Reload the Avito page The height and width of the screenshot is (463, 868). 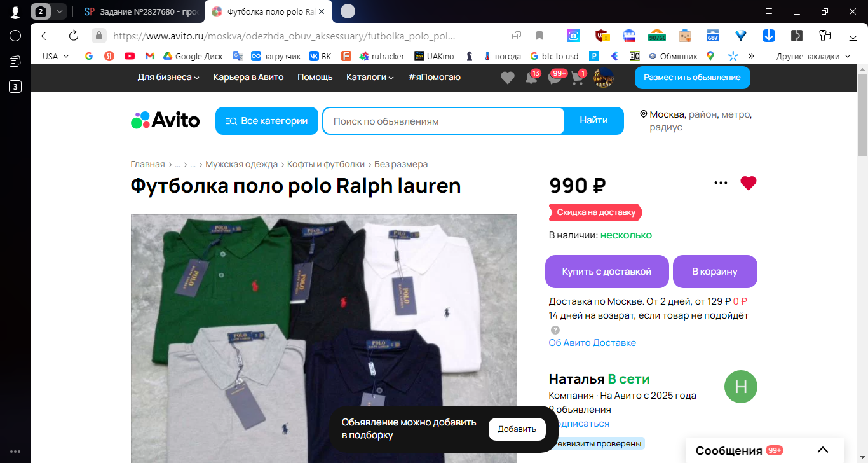click(73, 36)
